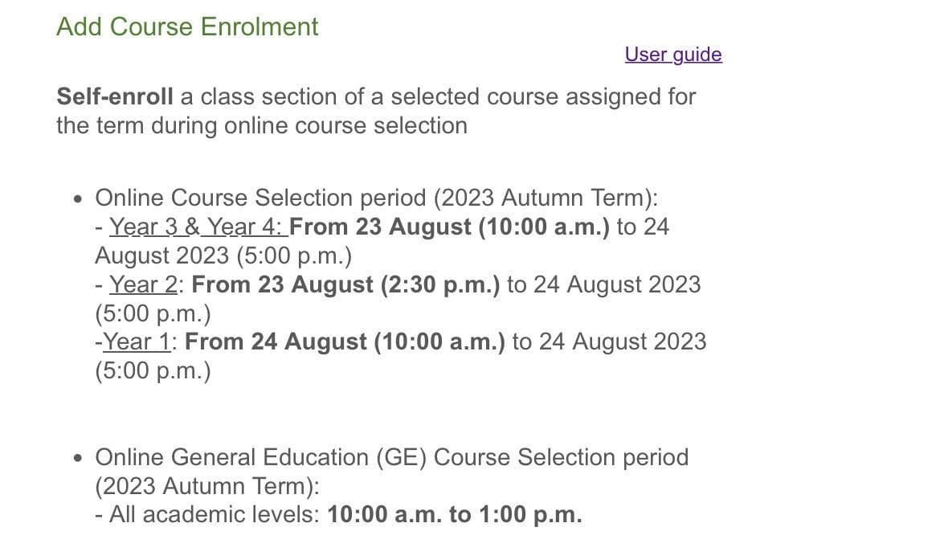Click bold "10:00 a.m. to 1:00 p.m." text
Image resolution: width=940 pixels, height=560 pixels.
point(455,515)
